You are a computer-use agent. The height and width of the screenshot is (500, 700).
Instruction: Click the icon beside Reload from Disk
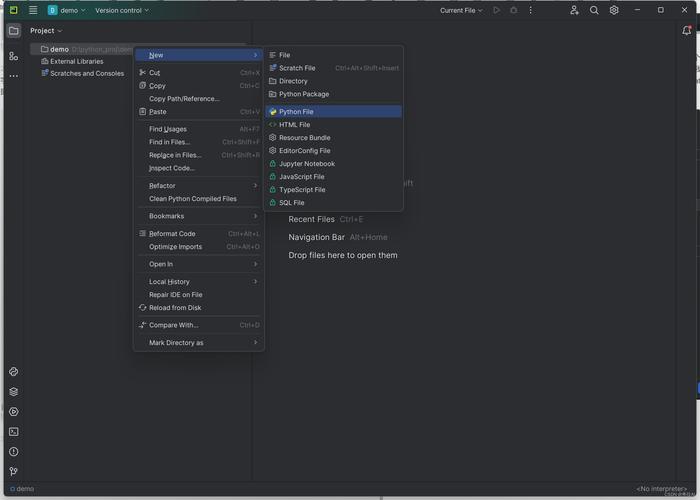coord(142,308)
